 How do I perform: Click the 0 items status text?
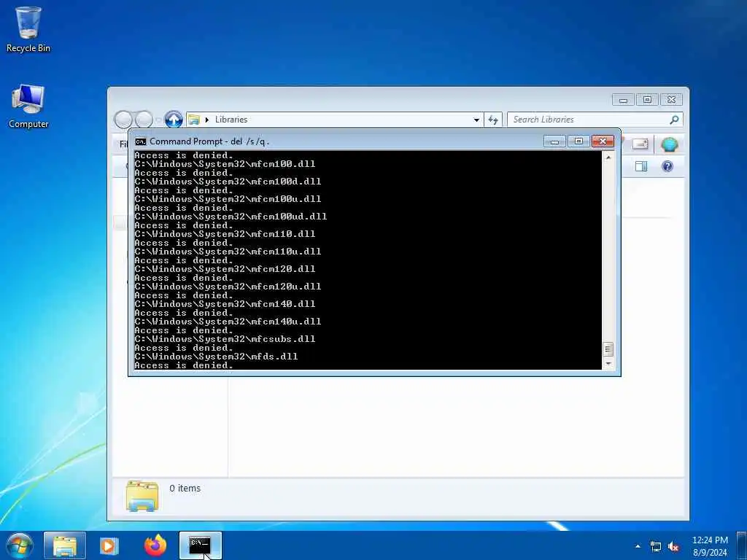tap(185, 488)
